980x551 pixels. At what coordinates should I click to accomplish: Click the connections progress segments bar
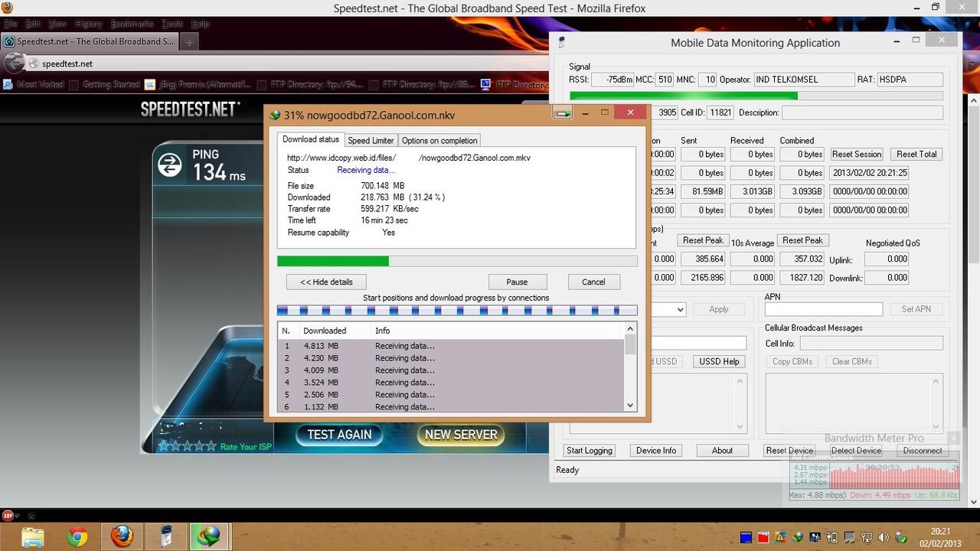[x=457, y=310]
